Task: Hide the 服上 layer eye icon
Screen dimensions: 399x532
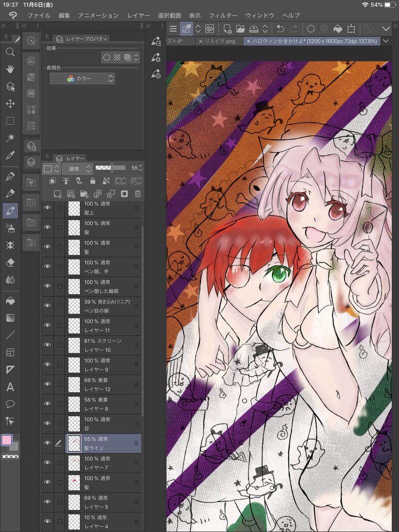Action: tap(47, 208)
